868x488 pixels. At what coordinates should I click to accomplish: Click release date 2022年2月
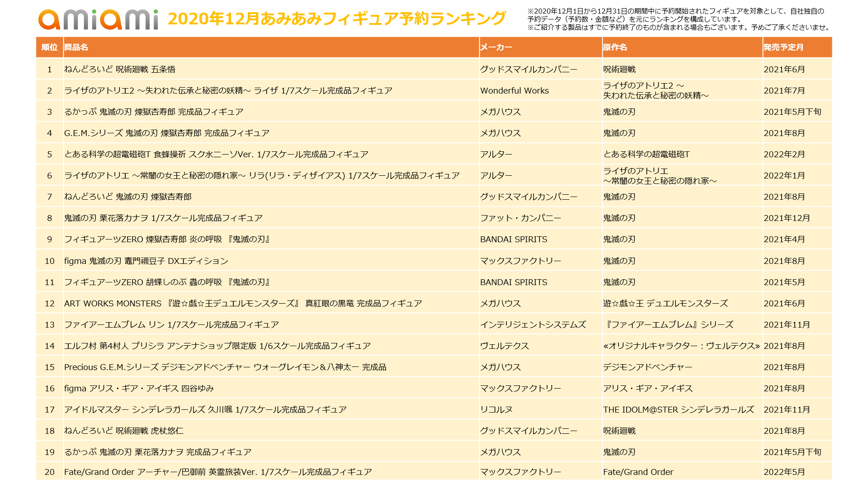click(x=784, y=154)
